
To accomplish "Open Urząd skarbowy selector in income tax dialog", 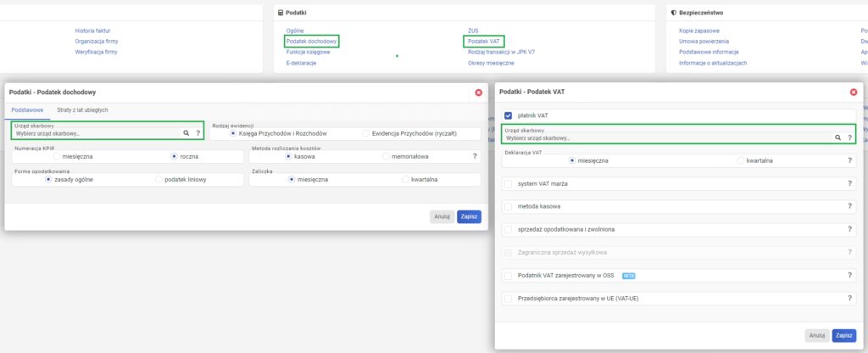I will tap(93, 133).
